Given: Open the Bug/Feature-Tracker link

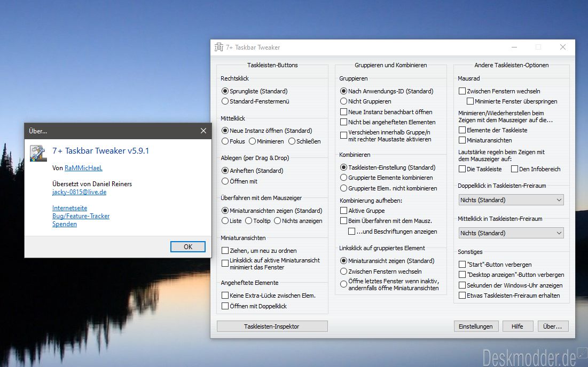Looking at the screenshot, I should pyautogui.click(x=81, y=216).
